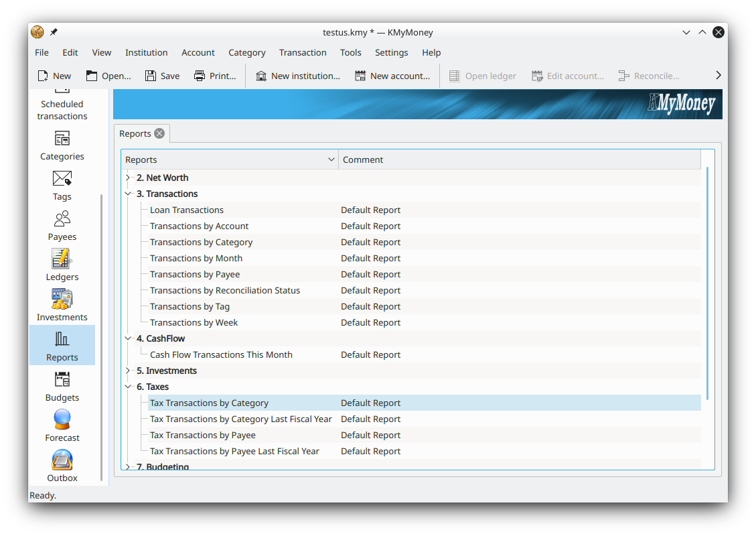Expand the 2. Net Worth group
The width and height of the screenshot is (756, 536).
129,178
